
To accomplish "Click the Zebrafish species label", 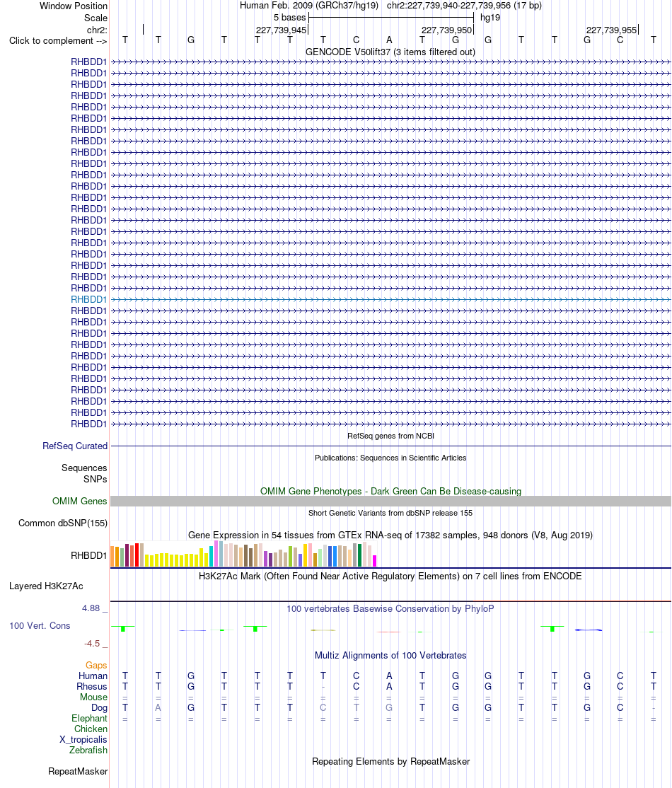I will (88, 750).
